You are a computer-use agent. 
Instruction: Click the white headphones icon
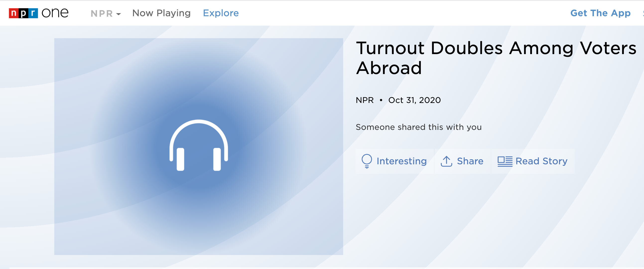click(198, 145)
